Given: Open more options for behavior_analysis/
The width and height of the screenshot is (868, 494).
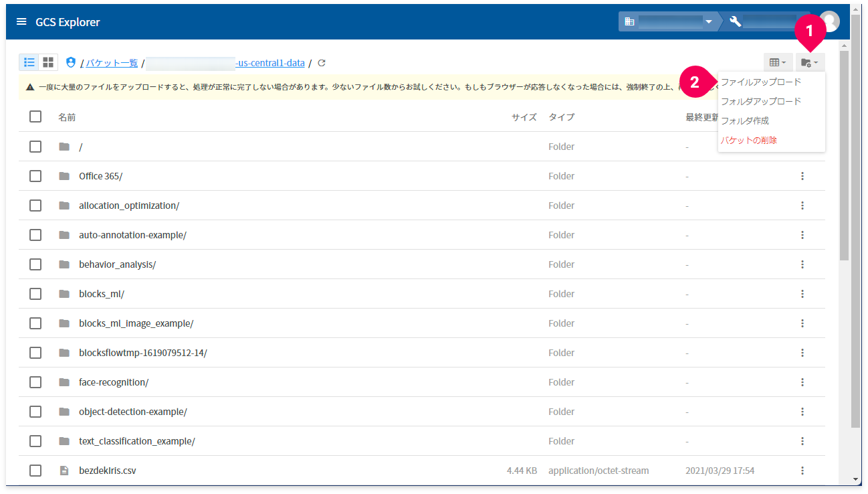Looking at the screenshot, I should pyautogui.click(x=802, y=264).
